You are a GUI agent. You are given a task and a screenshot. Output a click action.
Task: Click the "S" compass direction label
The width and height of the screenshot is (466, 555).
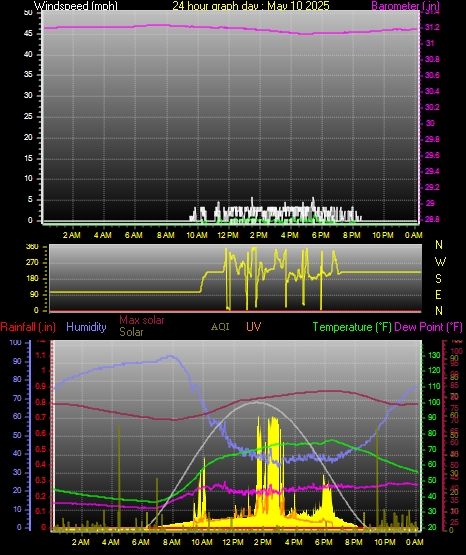tap(438, 279)
